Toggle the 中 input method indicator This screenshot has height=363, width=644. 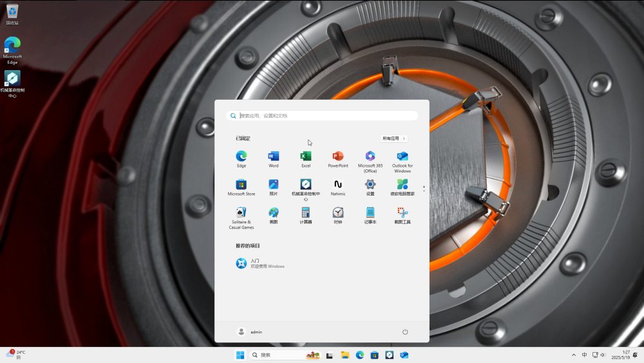pyautogui.click(x=585, y=355)
